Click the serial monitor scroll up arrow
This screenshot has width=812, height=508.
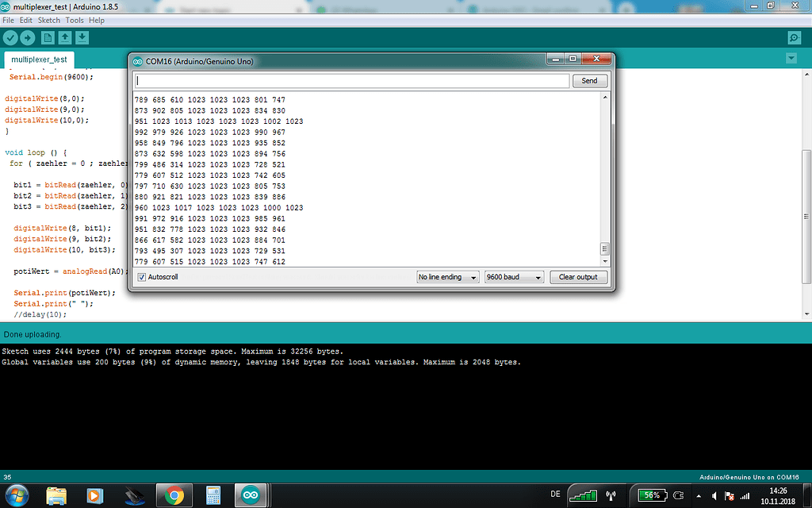[x=604, y=98]
